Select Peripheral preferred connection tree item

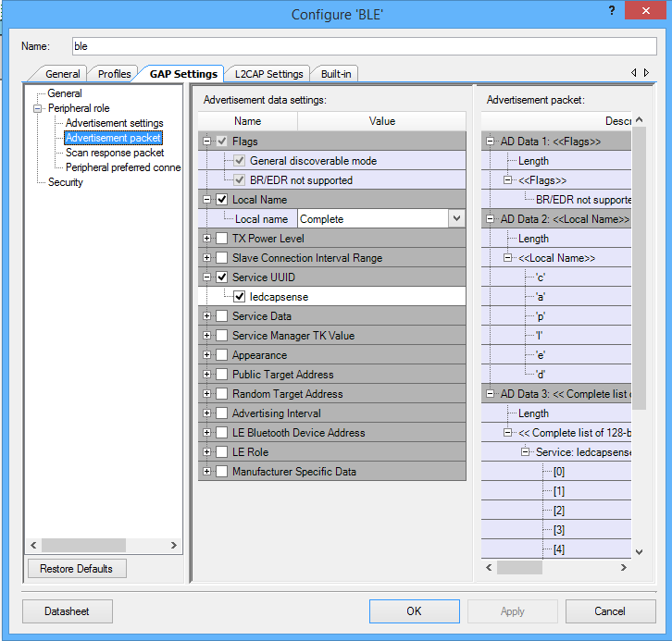(x=123, y=167)
